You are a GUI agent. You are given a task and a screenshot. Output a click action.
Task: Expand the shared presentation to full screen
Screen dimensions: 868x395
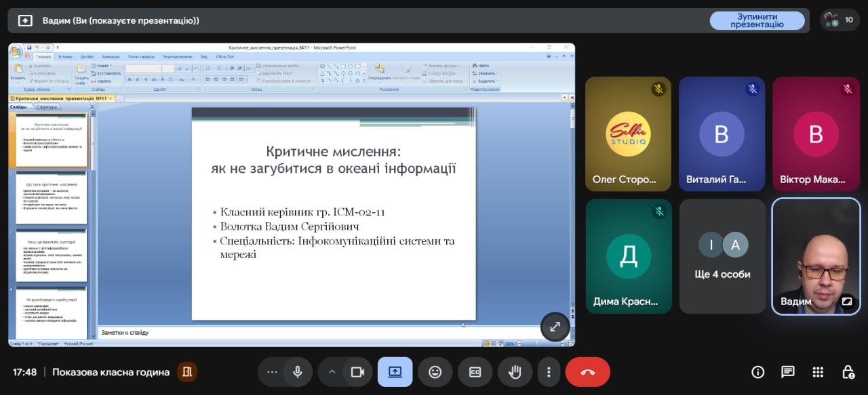point(555,327)
